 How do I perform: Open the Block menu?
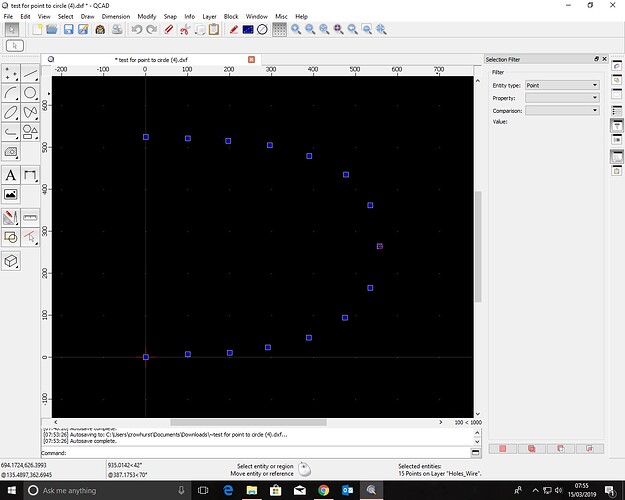(x=231, y=16)
